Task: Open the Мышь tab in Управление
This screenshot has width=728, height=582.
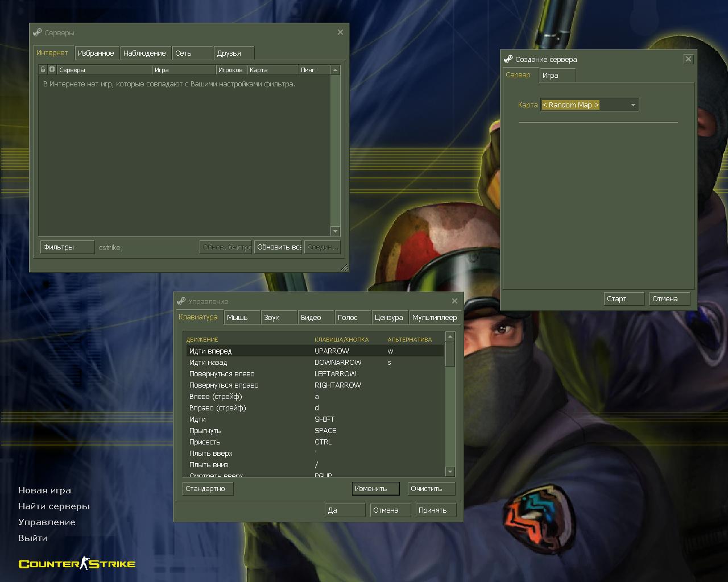Action: [x=242, y=317]
